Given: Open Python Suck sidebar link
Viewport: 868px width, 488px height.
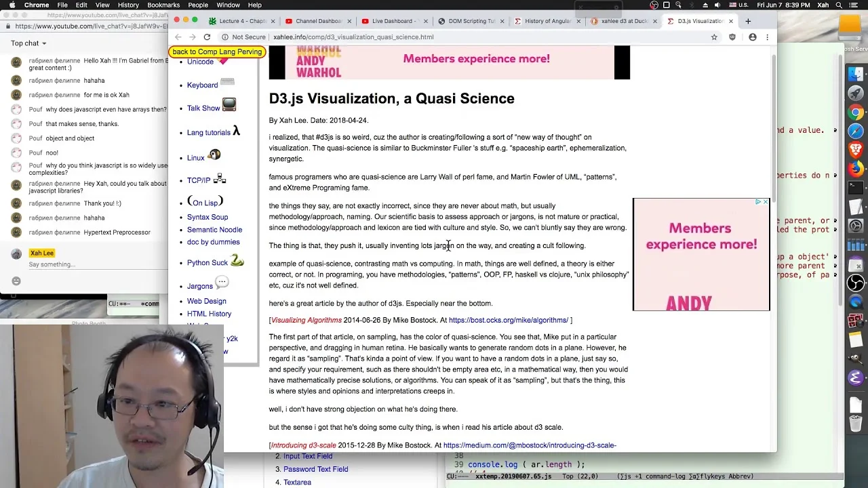Looking at the screenshot, I should [x=208, y=263].
